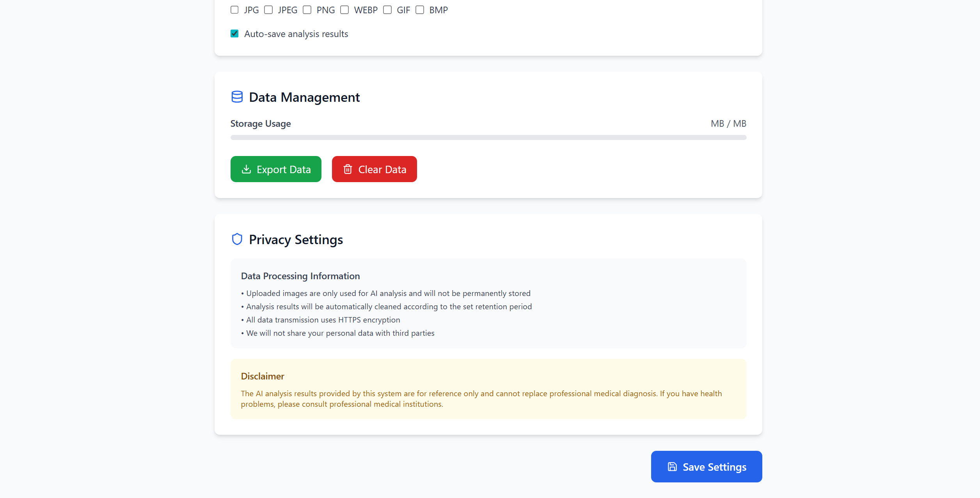Click the Storage Usage progress bar
This screenshot has width=980, height=498.
tap(488, 138)
